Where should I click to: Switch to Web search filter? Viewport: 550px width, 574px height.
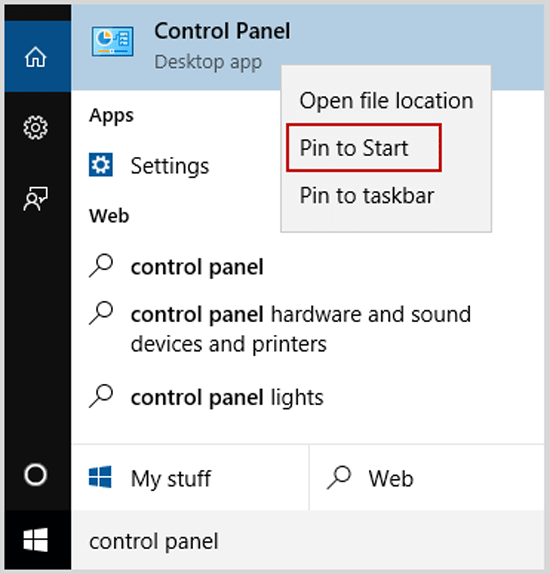tap(427, 478)
